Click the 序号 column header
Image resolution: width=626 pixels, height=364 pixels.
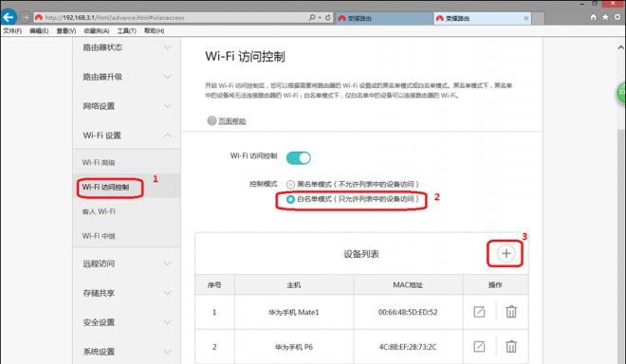pyautogui.click(x=214, y=285)
